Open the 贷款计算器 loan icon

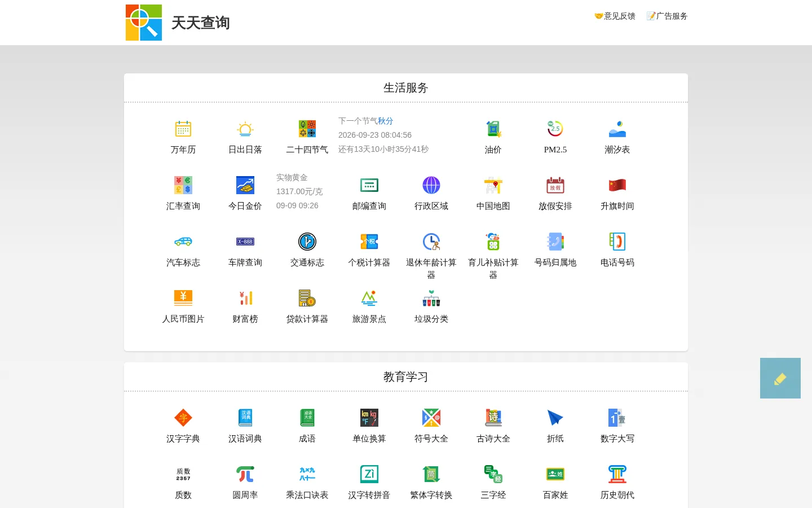tap(307, 298)
